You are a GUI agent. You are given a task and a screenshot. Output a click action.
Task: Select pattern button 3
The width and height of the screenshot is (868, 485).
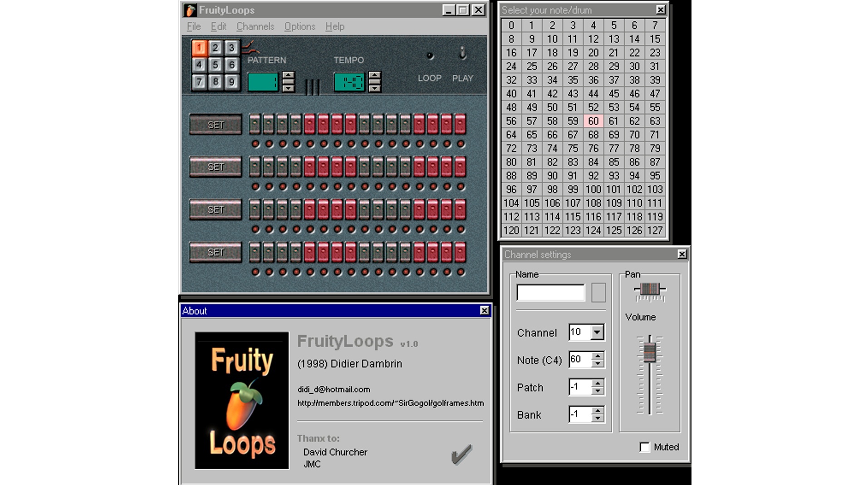pos(231,48)
